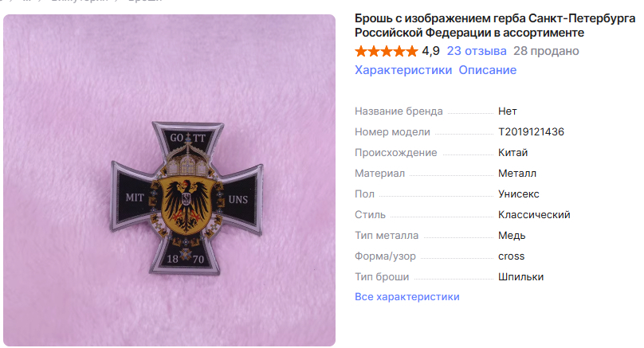Click the 28 продано sold count

[x=546, y=51]
